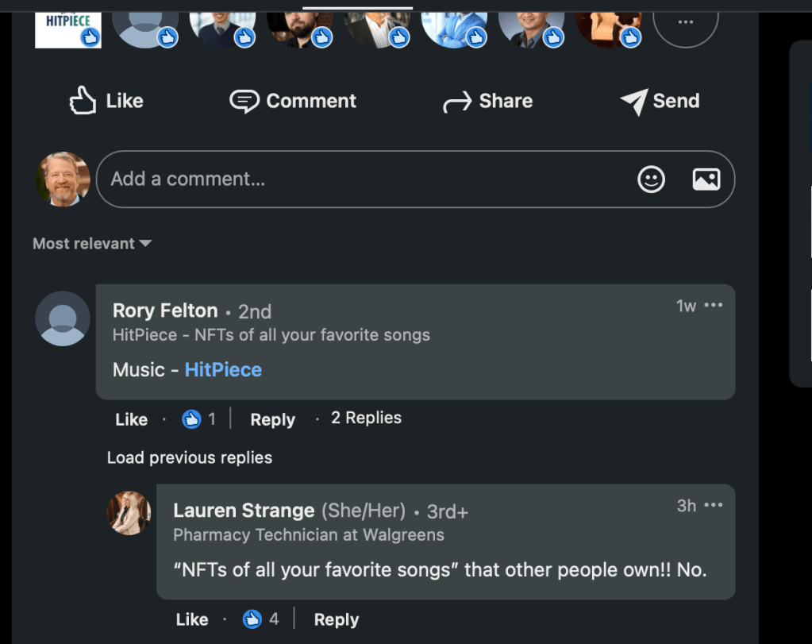Open the HitPiece link in comment

click(223, 369)
